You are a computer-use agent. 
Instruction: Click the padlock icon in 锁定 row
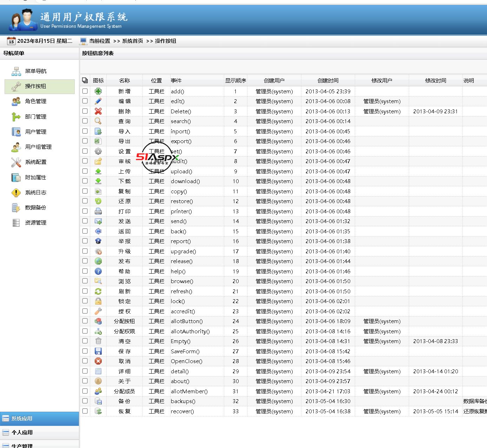pyautogui.click(x=98, y=301)
